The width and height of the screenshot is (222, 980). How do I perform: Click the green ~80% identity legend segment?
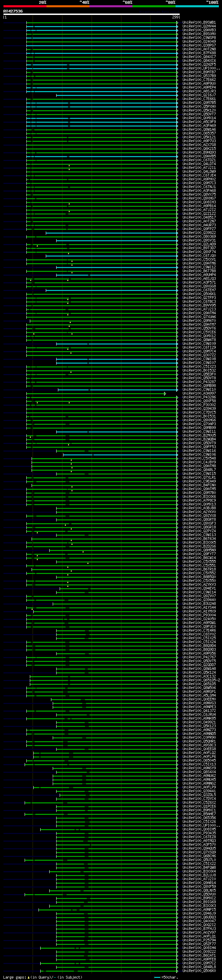click(154, 6)
